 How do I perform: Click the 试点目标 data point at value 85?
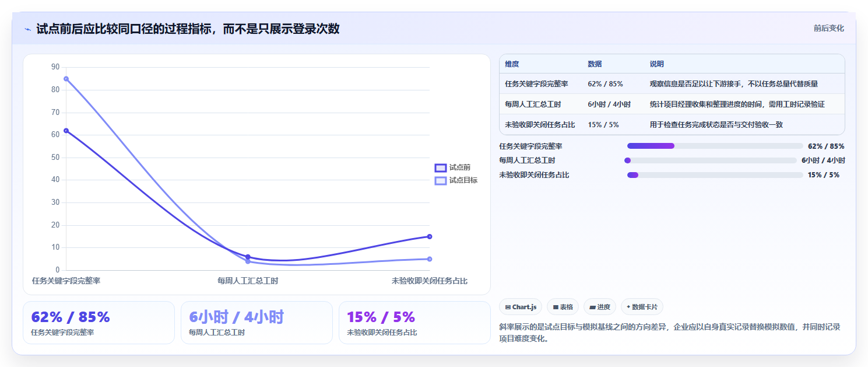pos(66,79)
